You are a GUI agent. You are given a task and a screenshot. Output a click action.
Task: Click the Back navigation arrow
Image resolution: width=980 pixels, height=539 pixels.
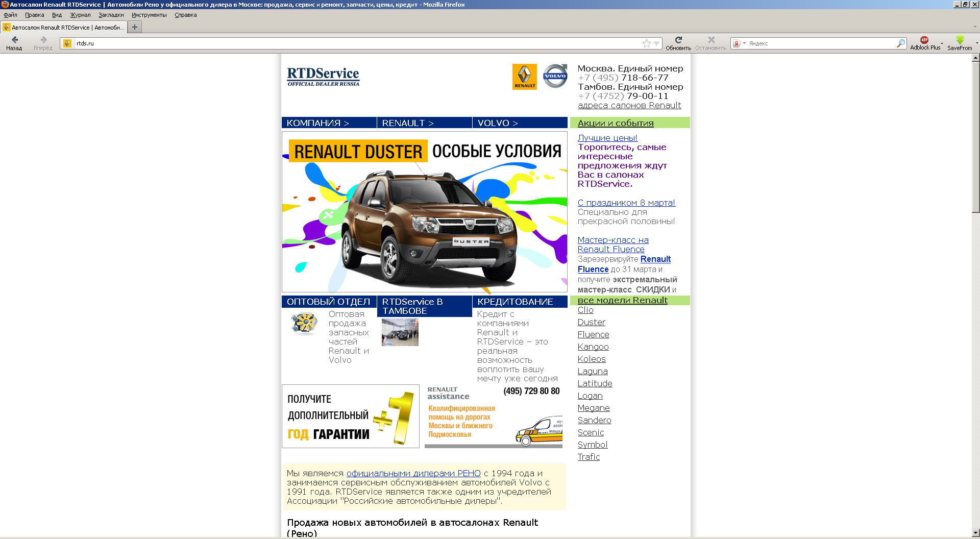pyautogui.click(x=14, y=40)
